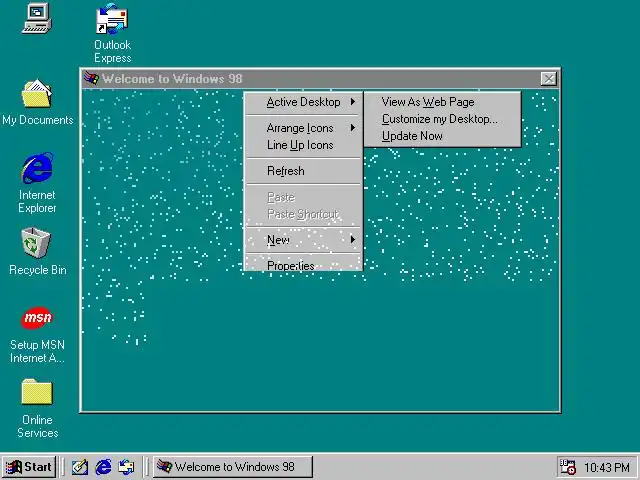Screen dimensions: 640x480
Task: Choose Properties in the context menu
Action: click(303, 264)
